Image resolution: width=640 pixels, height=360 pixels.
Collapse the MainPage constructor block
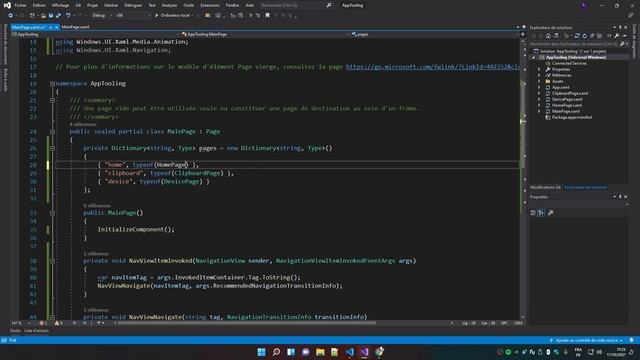tap(52, 213)
